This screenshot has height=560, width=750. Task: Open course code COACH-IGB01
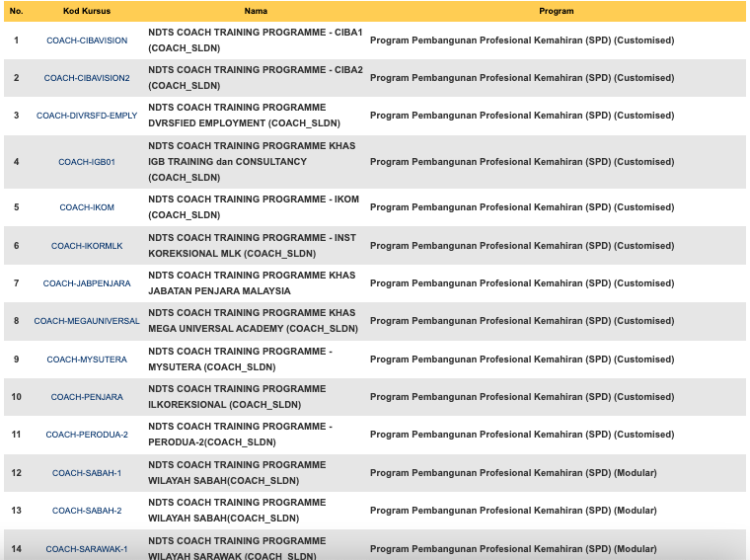click(x=87, y=162)
